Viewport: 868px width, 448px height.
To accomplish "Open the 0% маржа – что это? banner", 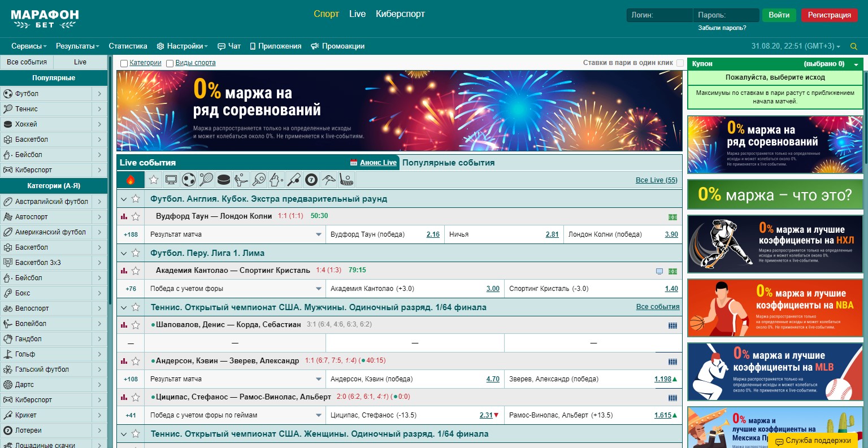I will coord(775,195).
